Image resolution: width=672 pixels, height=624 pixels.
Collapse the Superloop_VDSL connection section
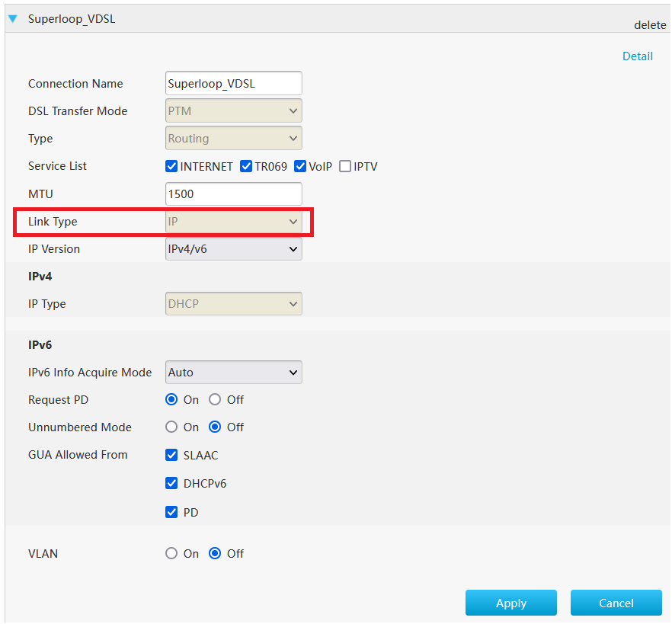(13, 18)
